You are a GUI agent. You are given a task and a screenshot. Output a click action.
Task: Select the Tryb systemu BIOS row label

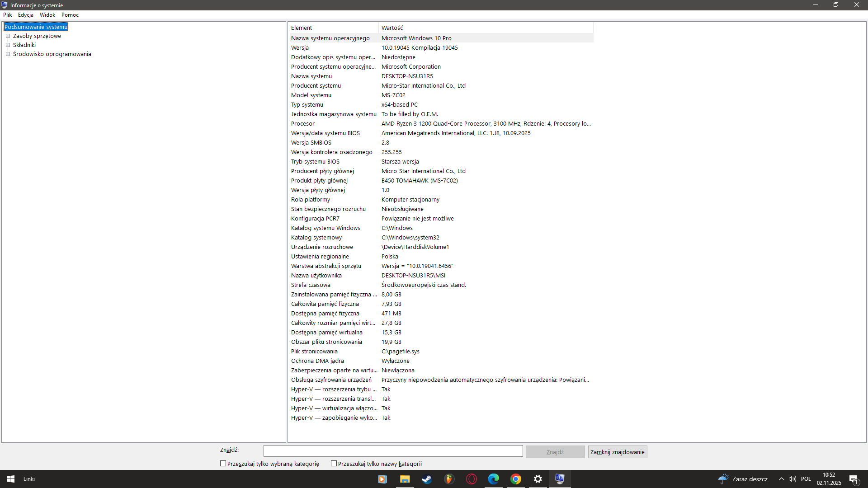(x=315, y=162)
